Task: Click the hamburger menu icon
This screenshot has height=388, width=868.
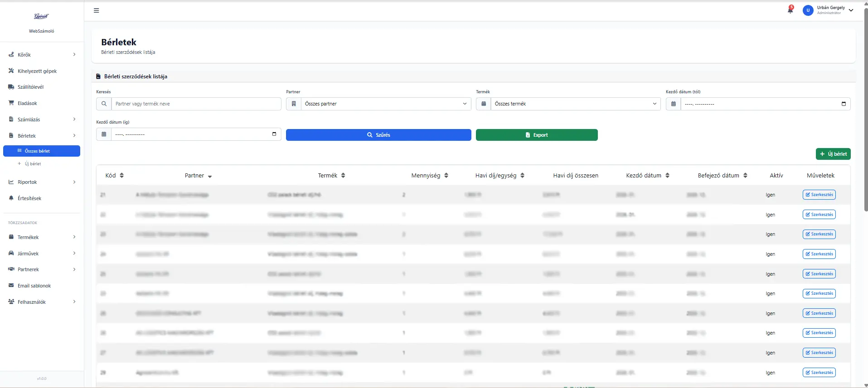Action: point(96,10)
